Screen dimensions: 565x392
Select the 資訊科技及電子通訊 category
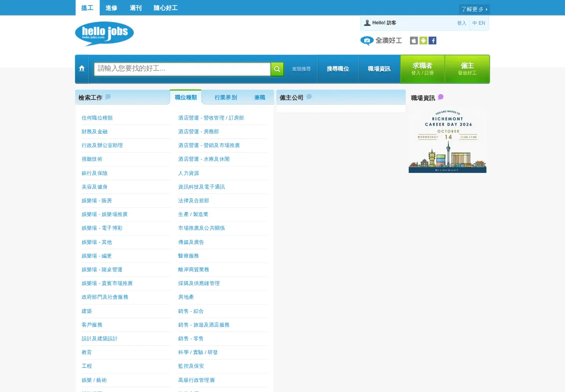click(202, 187)
